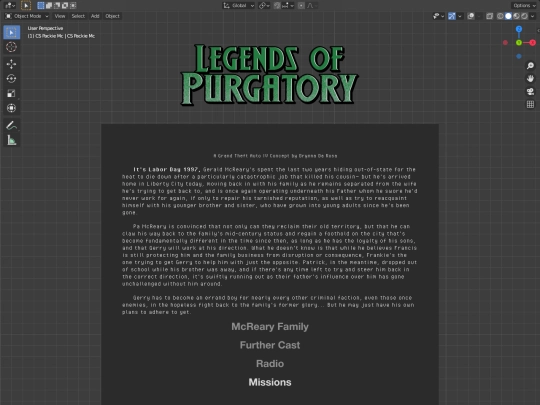Open the snapping options dropdown

[x=288, y=6]
